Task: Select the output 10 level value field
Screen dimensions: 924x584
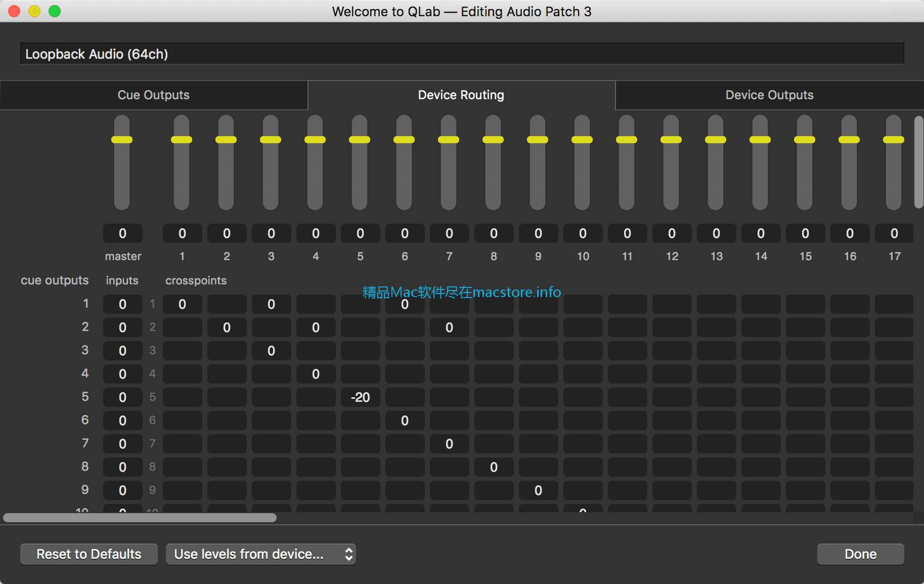Action: click(583, 233)
